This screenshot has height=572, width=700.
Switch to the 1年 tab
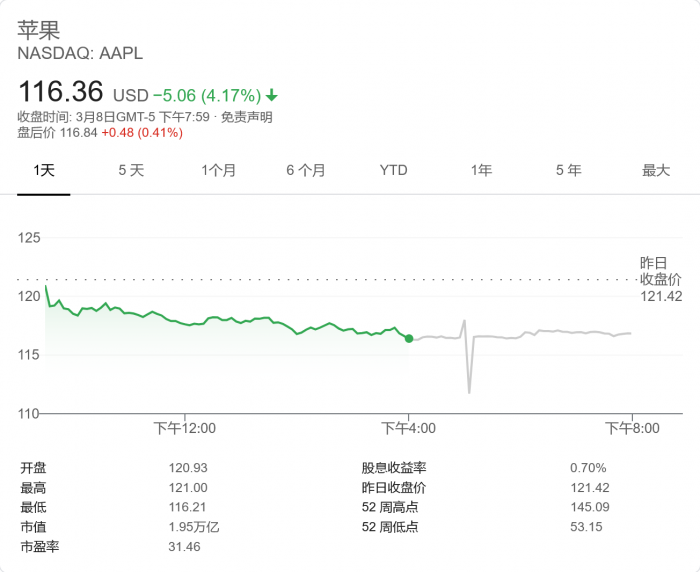pos(481,170)
